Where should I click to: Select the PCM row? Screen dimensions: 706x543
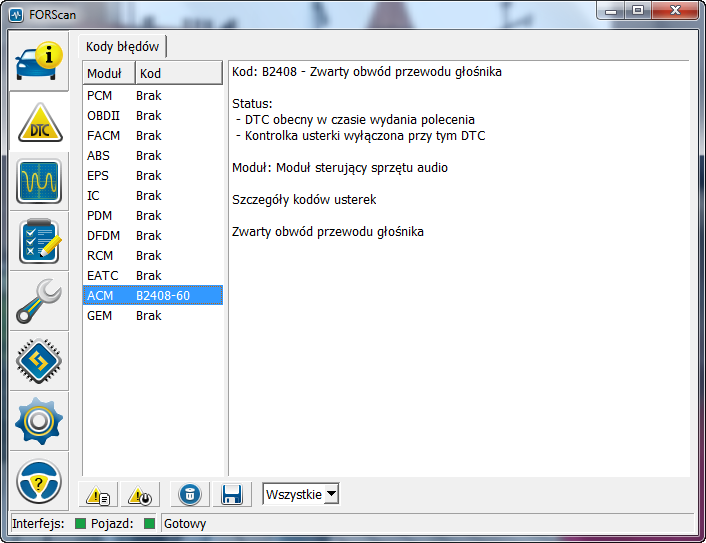(153, 95)
